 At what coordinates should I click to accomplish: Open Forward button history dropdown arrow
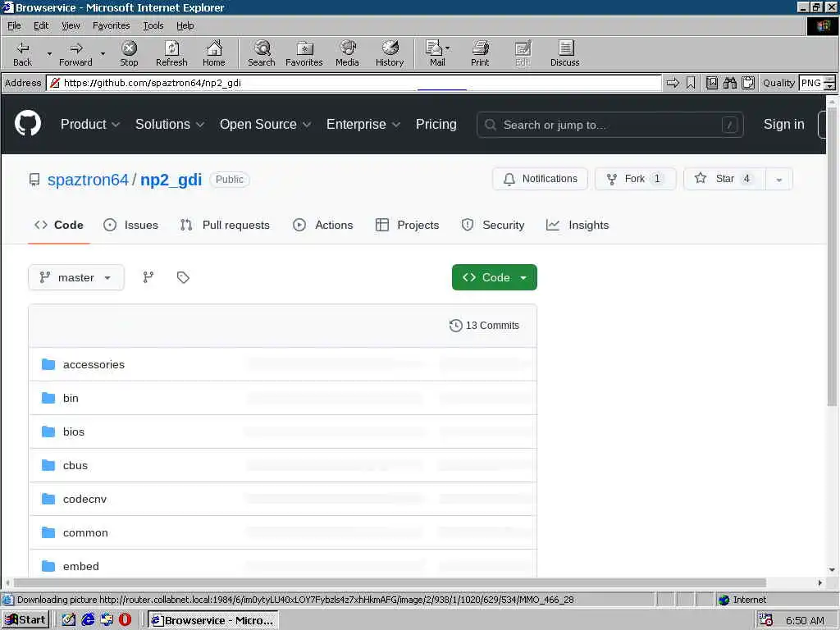103,53
